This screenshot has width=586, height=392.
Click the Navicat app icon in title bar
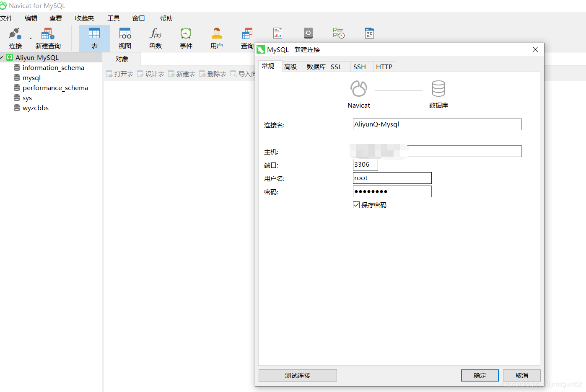[3, 5]
